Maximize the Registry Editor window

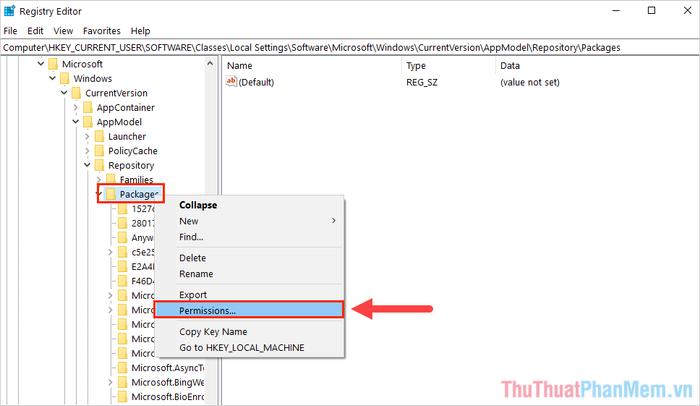652,11
